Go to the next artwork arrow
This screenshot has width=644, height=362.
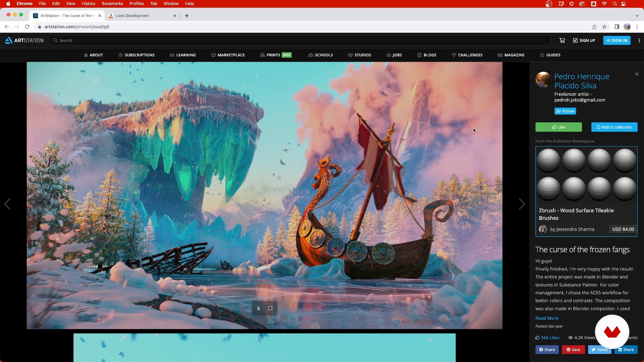522,204
